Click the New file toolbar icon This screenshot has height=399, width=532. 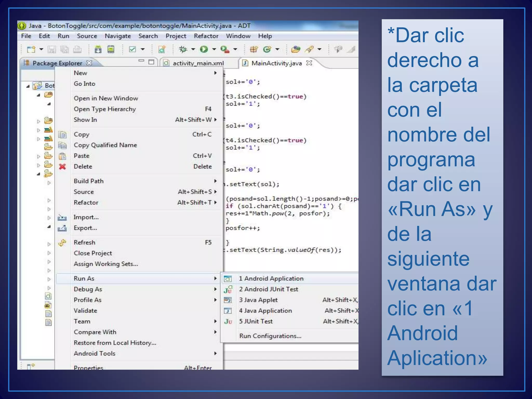31,49
